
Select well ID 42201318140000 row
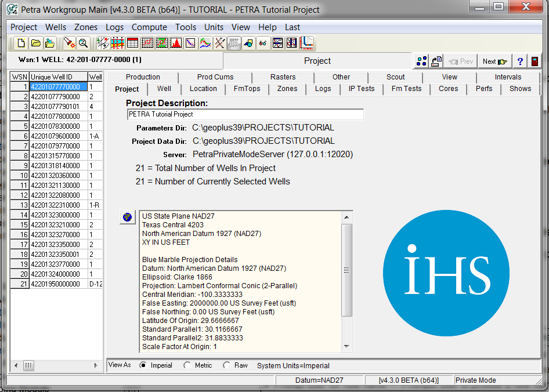pos(56,165)
